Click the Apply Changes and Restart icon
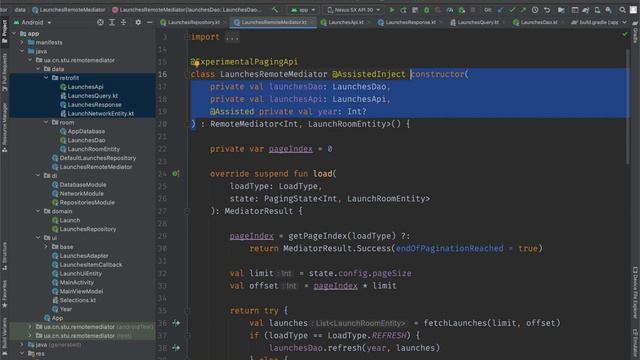Viewport: 640px width, 360px height. 403,9
